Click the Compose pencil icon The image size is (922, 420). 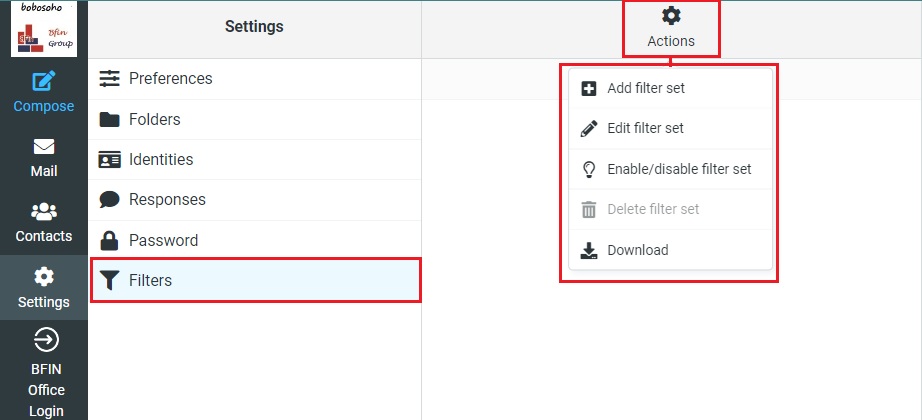44,82
